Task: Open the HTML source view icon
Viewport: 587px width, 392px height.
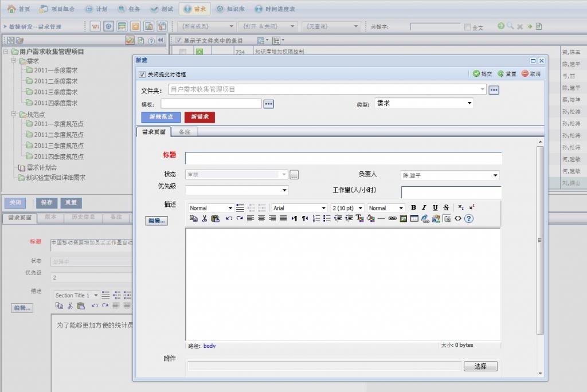Action: point(458,218)
